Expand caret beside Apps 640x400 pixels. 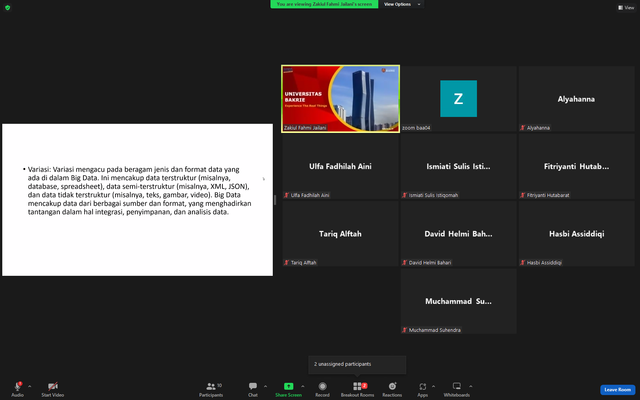pyautogui.click(x=433, y=386)
